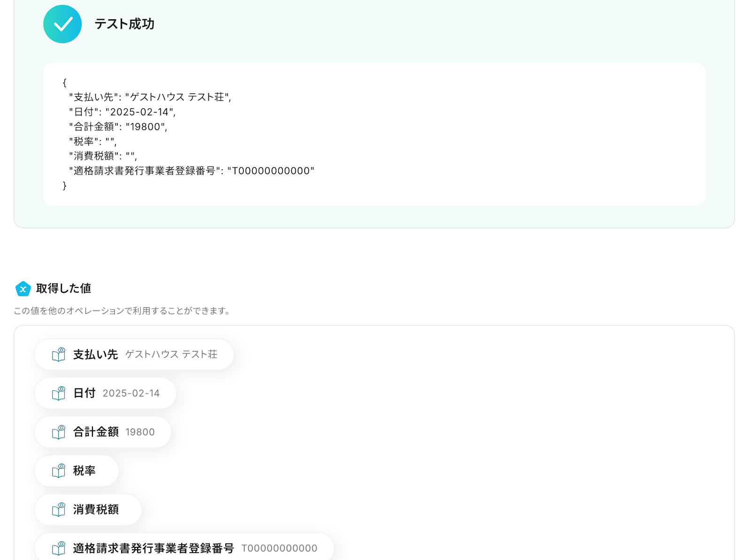Click the JSON line with T00000000000 registration number
This screenshot has width=751, height=560.
192,171
